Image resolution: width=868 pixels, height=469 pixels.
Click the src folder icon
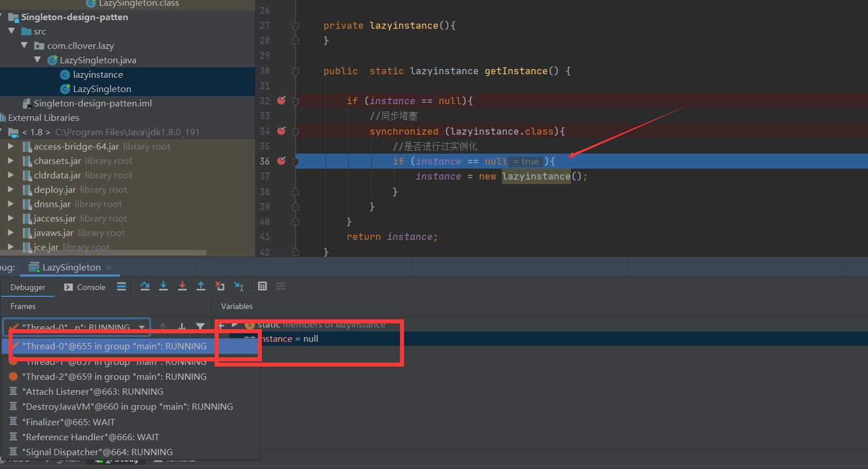pos(26,32)
